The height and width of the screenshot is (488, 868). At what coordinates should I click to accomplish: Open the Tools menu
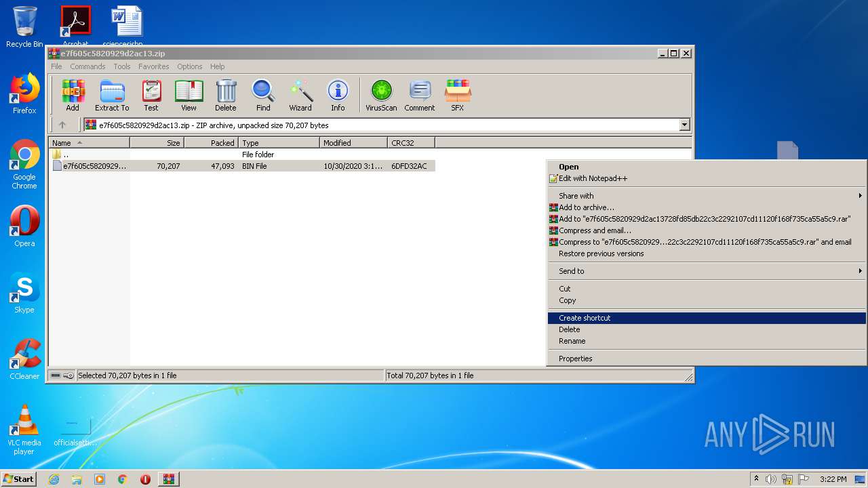pyautogui.click(x=122, y=66)
